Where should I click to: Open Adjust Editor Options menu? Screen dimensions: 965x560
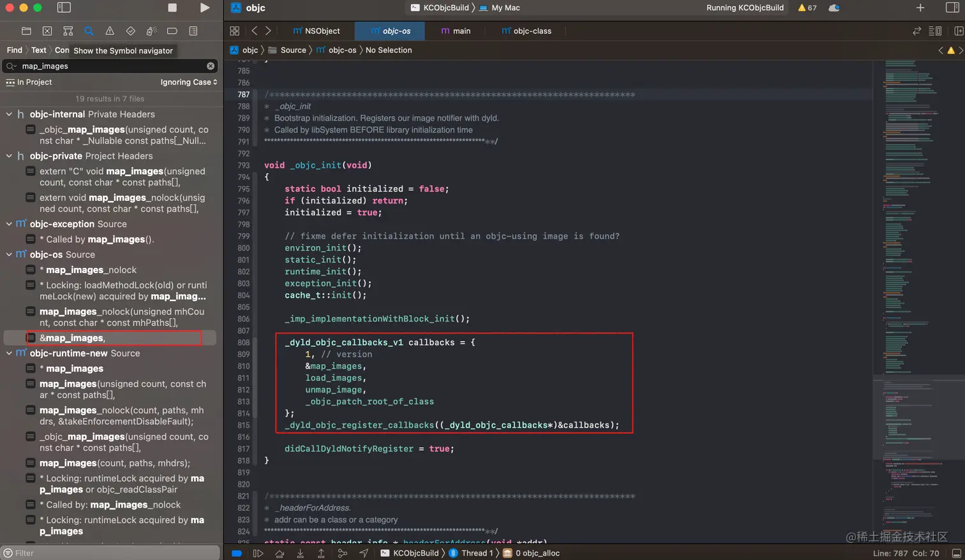(935, 31)
